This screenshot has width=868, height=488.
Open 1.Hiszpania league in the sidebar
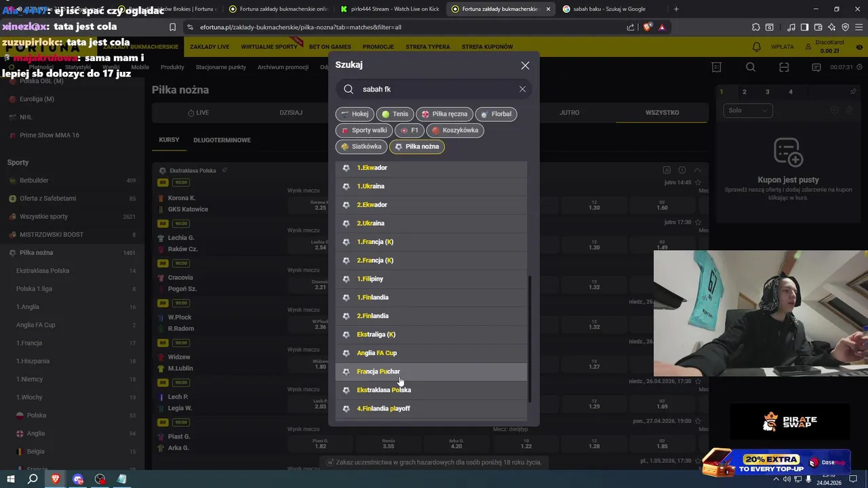pos(72,361)
